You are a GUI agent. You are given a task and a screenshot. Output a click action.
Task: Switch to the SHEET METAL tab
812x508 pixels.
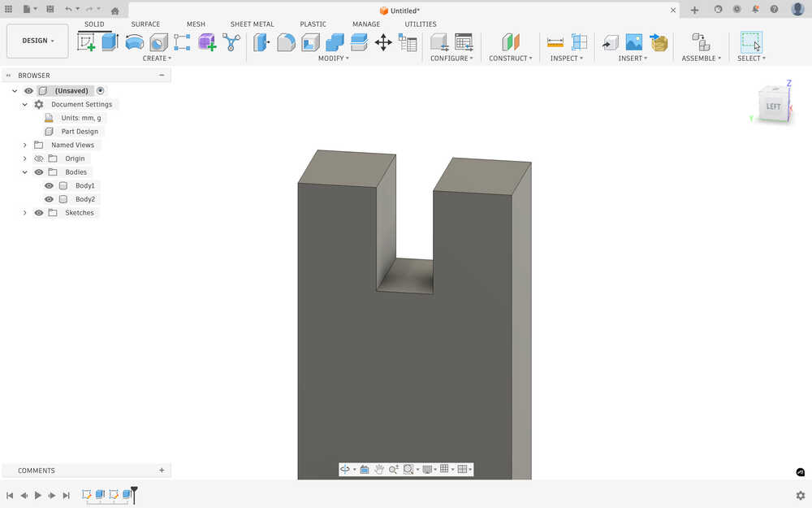[253, 24]
